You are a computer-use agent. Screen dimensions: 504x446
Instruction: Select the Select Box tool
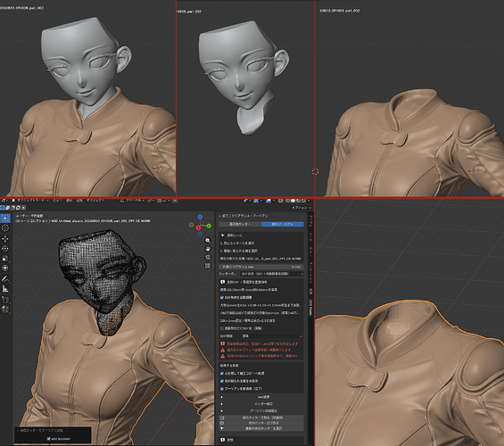tap(5, 219)
